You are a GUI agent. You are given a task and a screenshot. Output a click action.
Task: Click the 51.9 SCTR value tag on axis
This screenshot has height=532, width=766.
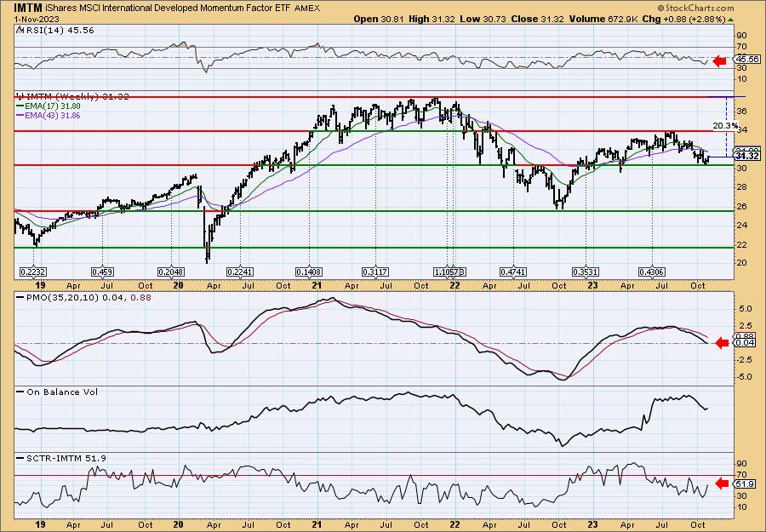(x=745, y=484)
